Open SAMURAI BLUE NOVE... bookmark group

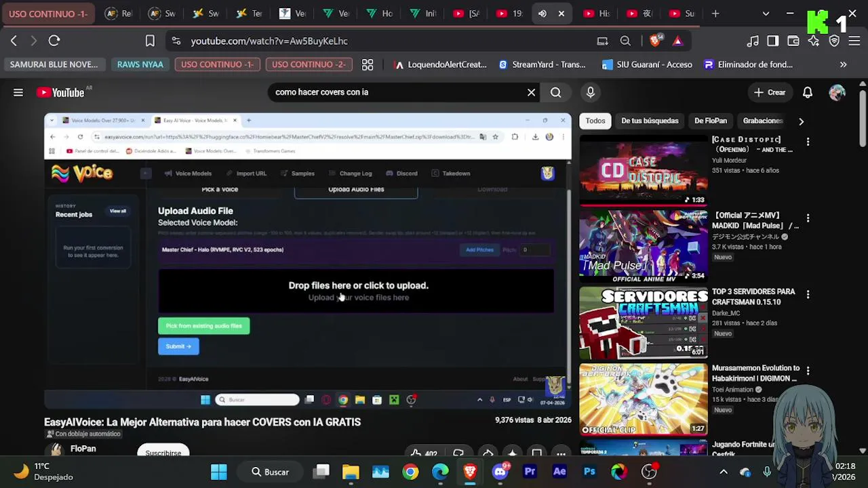coord(54,64)
